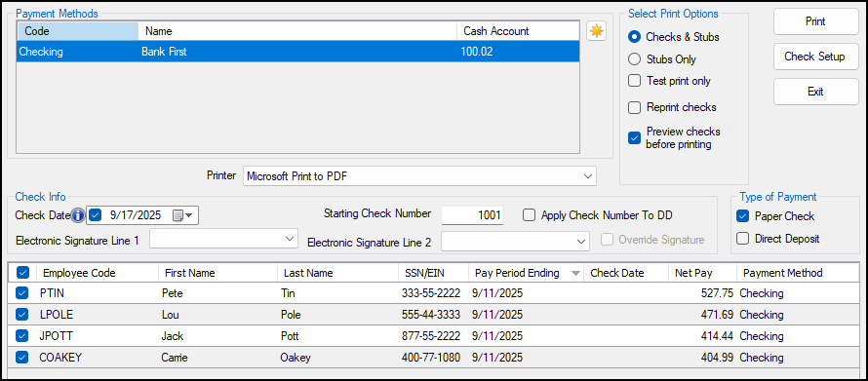Click the last name Oakey cell

[296, 358]
